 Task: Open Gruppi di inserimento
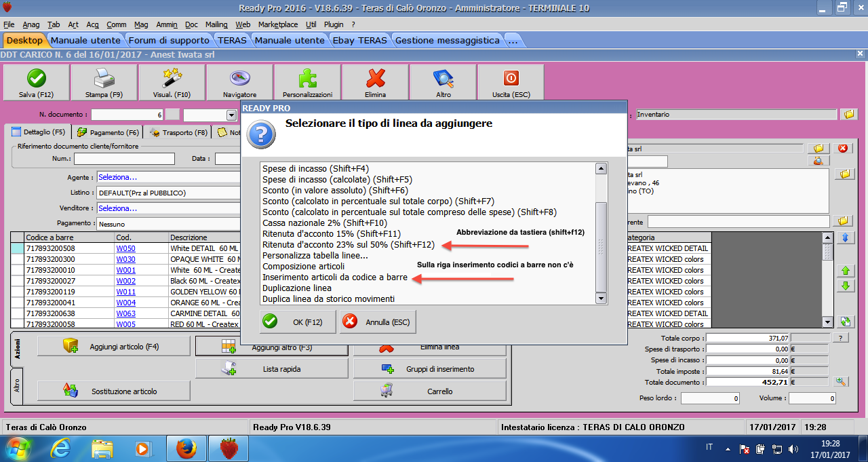click(x=429, y=369)
